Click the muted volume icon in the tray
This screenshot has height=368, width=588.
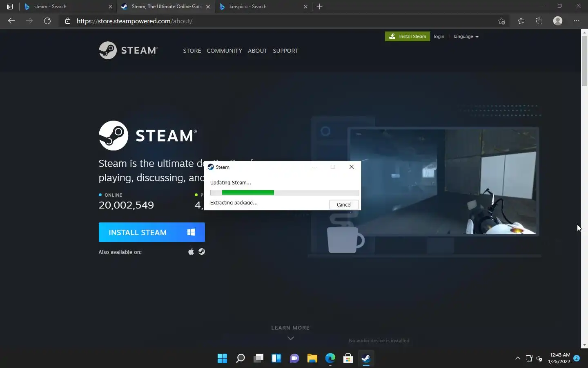(539, 359)
